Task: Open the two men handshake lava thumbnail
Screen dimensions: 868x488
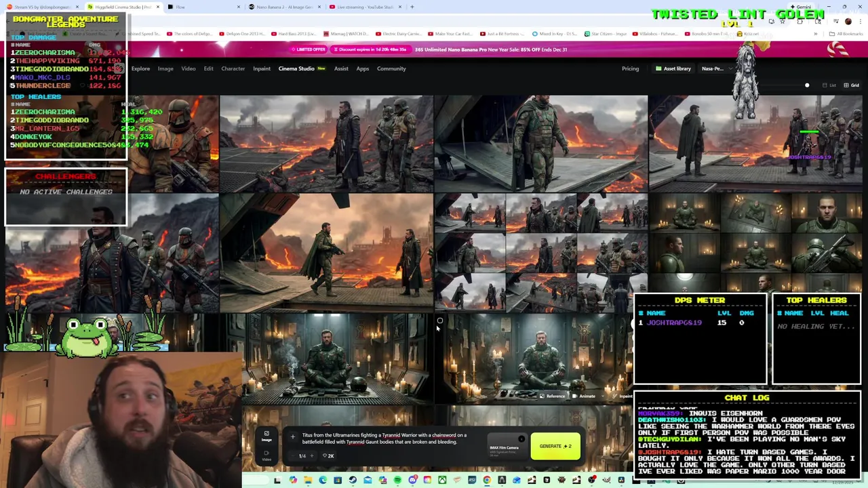Action: pyautogui.click(x=325, y=252)
